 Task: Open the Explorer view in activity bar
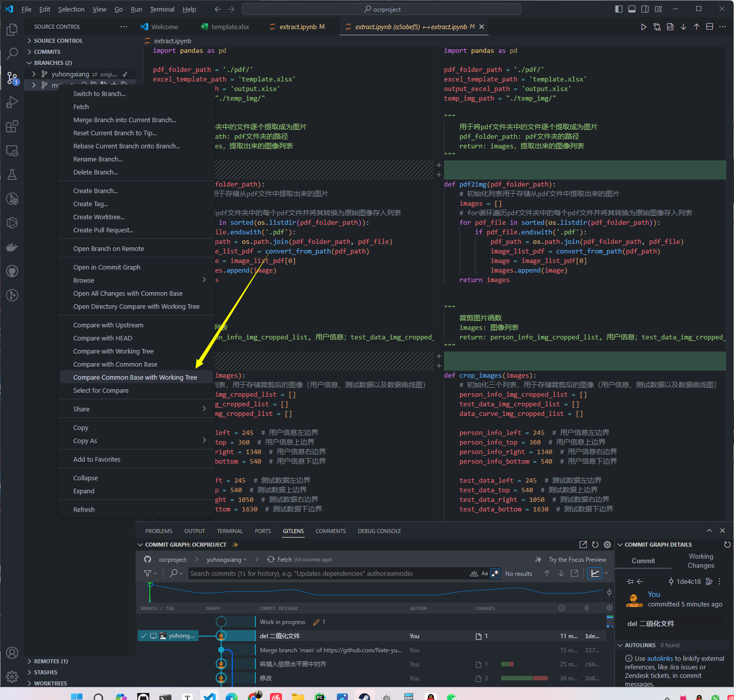coord(12,30)
